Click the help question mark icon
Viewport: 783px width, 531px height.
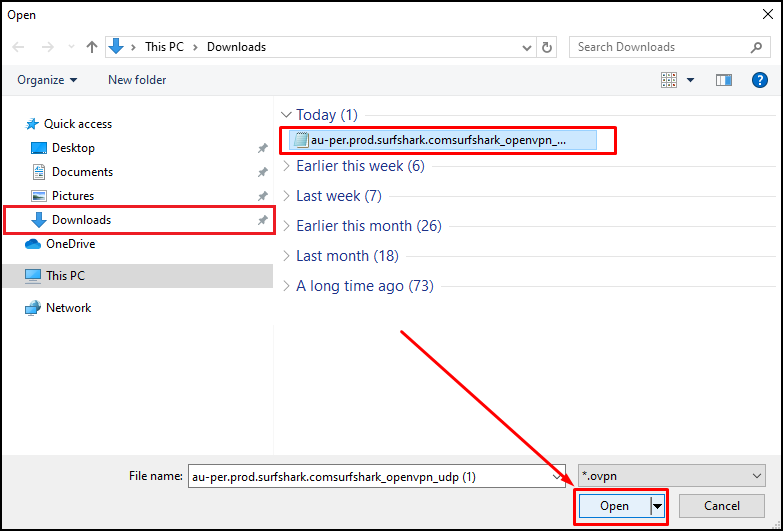pyautogui.click(x=760, y=80)
